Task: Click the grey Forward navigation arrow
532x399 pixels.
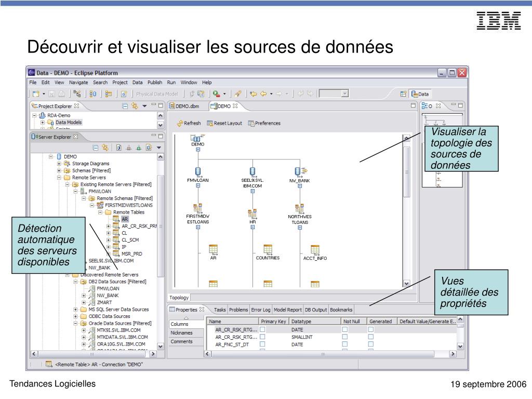Action: click(278, 94)
